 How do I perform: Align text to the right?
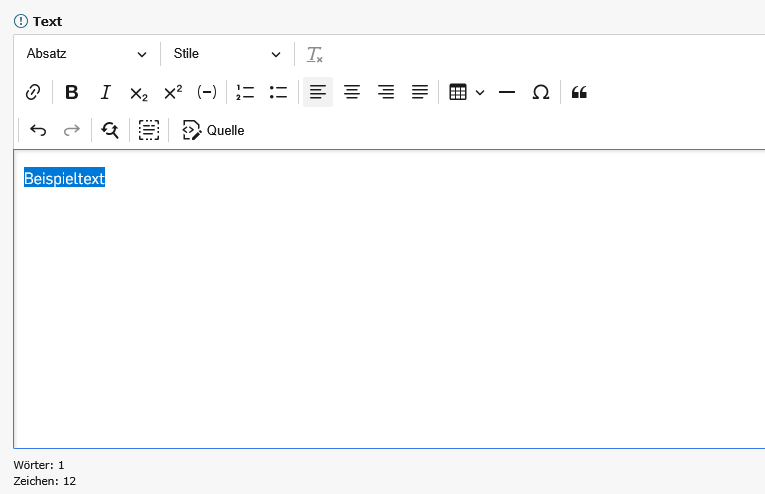pyautogui.click(x=386, y=92)
